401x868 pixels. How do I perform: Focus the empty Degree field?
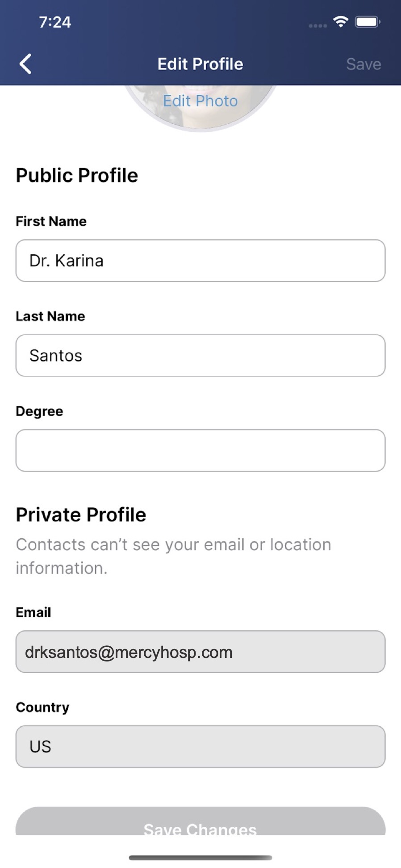tap(200, 451)
